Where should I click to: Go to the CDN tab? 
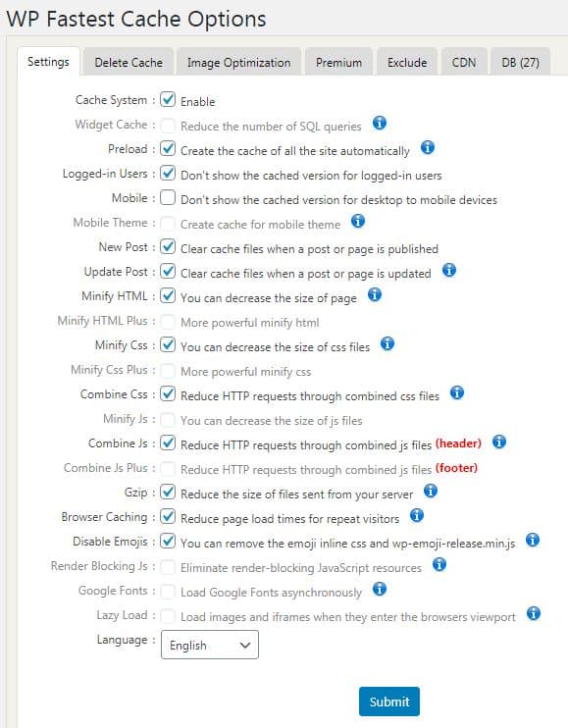pos(464,62)
